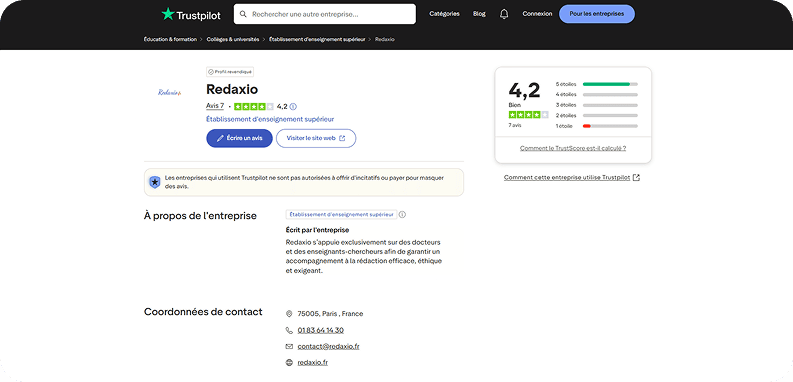Click external link icon after 'utilise Trustpilot'

637,178
